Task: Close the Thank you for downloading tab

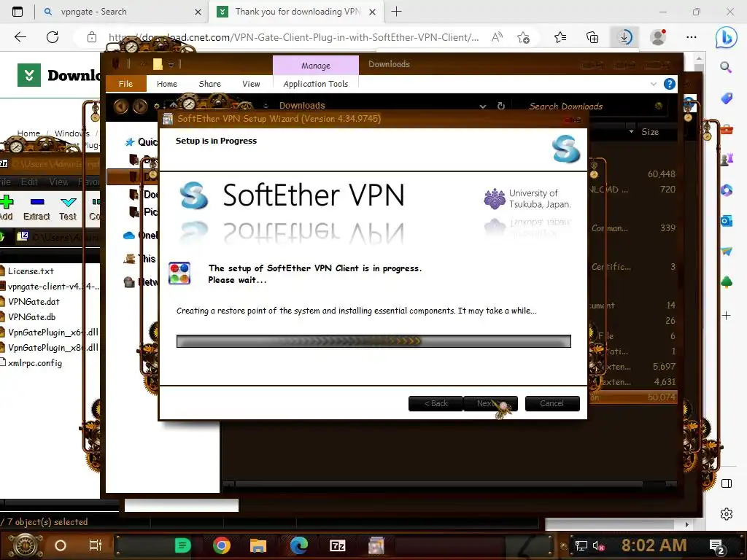Action: pos(373,12)
